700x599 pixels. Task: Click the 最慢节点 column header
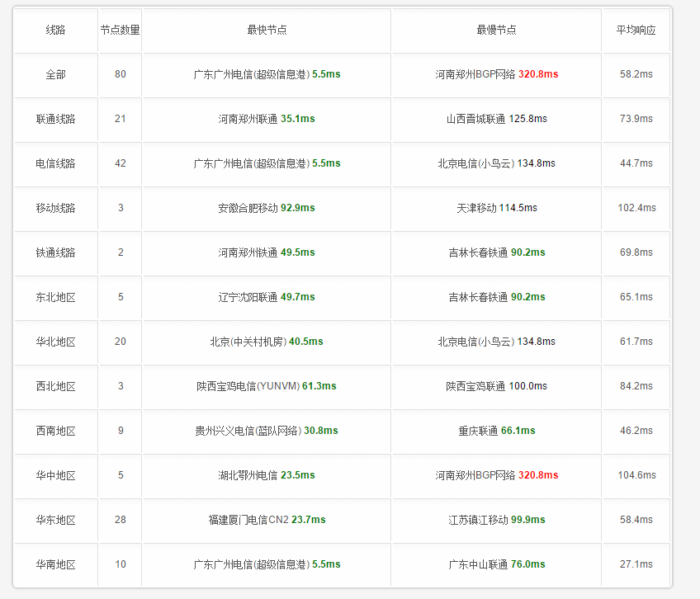click(496, 30)
